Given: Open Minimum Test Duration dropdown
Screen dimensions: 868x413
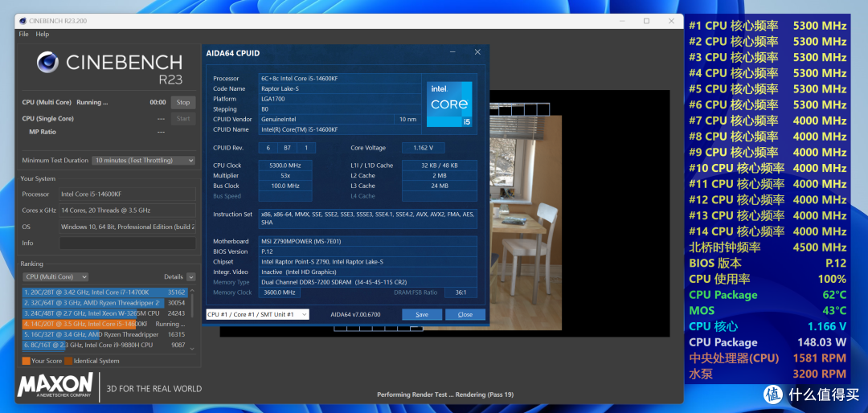Looking at the screenshot, I should (x=143, y=161).
